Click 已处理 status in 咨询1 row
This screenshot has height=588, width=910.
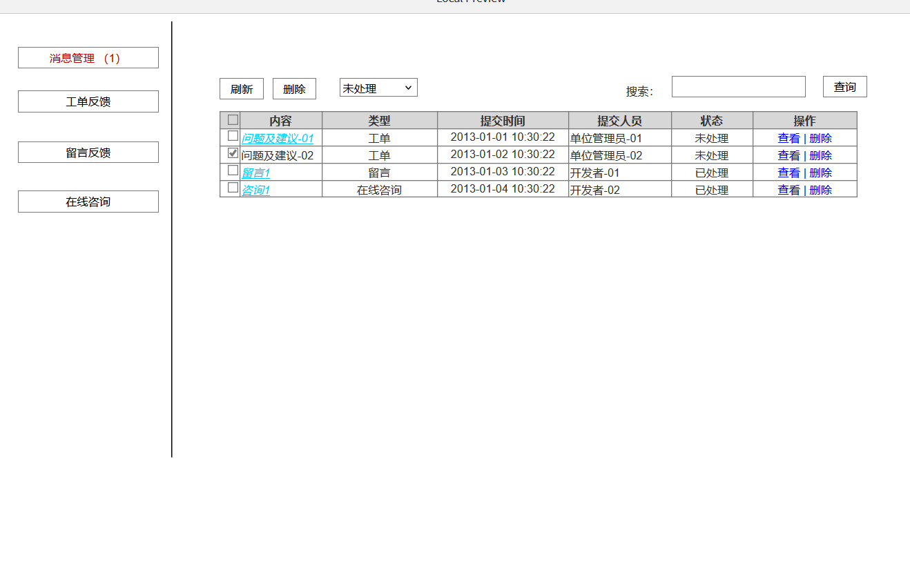pyautogui.click(x=712, y=190)
